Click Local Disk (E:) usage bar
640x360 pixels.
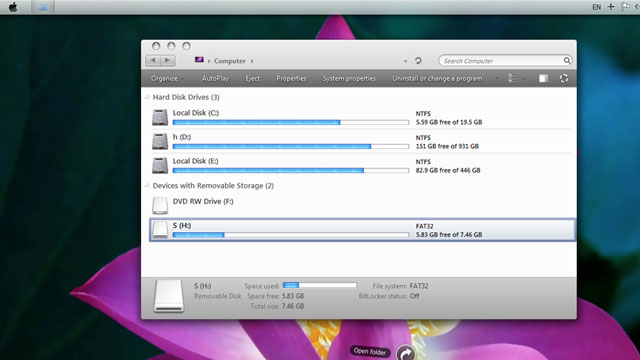(291, 170)
